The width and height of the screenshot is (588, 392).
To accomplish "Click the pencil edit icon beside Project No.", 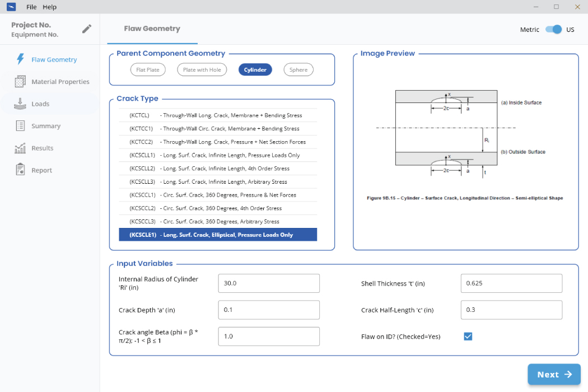I will click(x=86, y=29).
